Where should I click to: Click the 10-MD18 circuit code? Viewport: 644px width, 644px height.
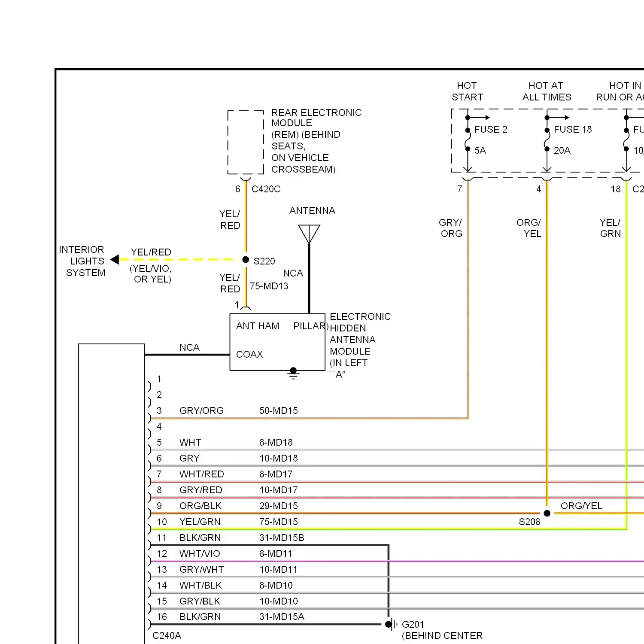tap(279, 458)
